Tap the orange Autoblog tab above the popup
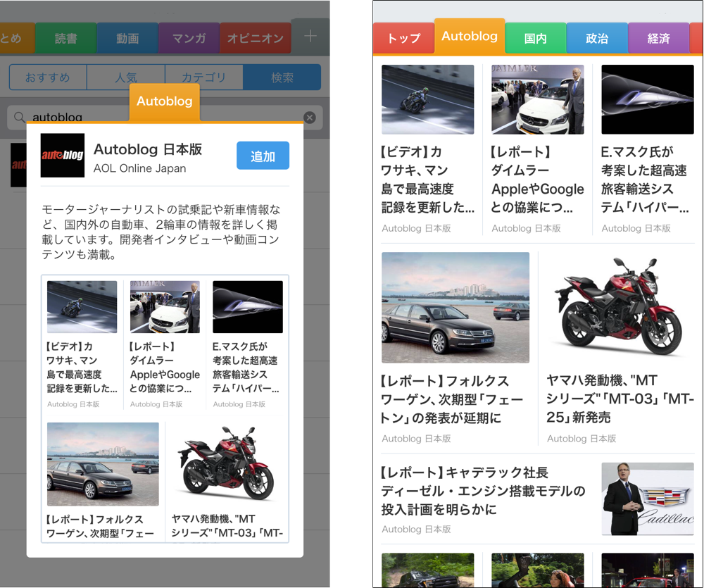Image resolution: width=704 pixels, height=588 pixels. (x=165, y=102)
